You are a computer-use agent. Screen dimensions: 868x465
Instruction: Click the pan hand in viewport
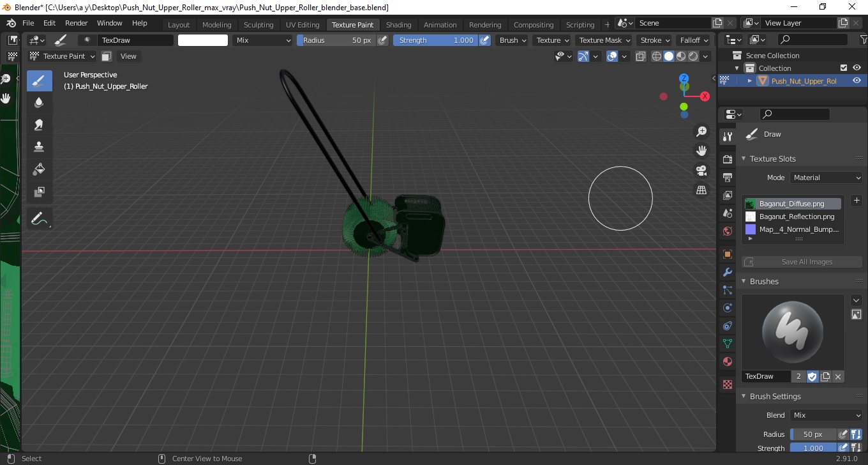tap(701, 151)
